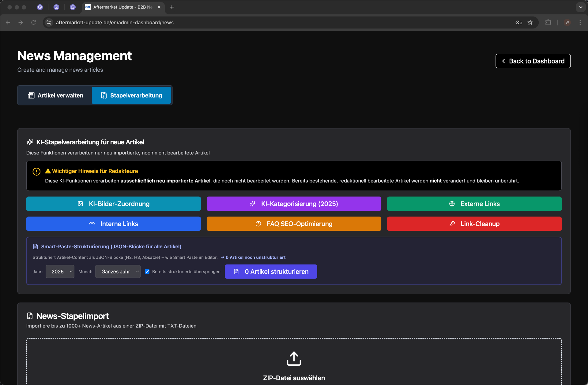
Task: Open a new browser tab
Action: point(172,7)
